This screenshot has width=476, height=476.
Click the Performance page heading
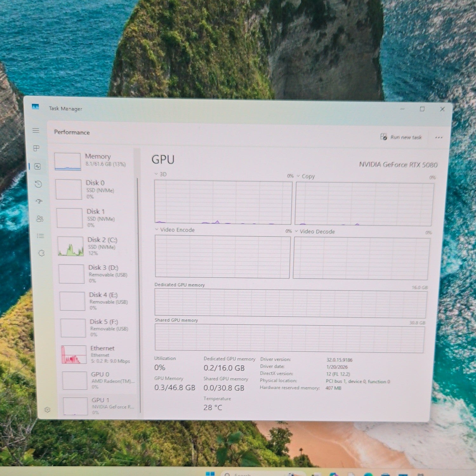(x=72, y=132)
